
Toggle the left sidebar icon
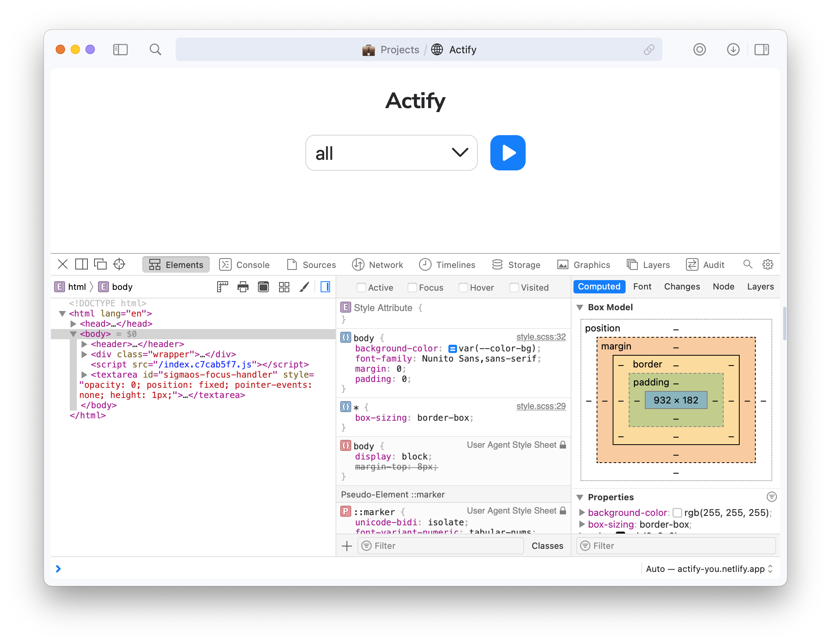pos(120,50)
